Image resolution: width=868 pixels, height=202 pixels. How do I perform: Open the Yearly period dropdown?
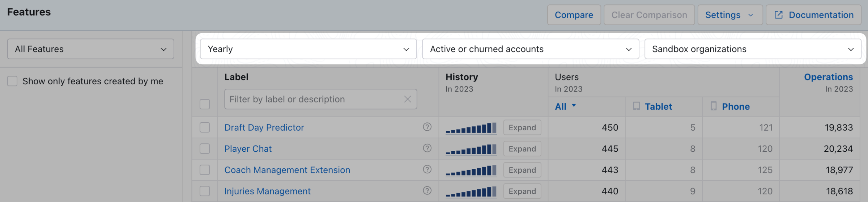pos(308,49)
